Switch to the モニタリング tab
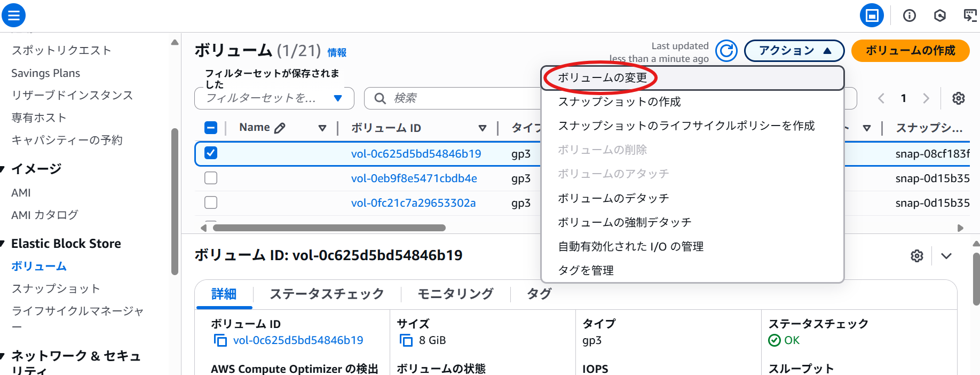This screenshot has width=980, height=375. coord(455,294)
